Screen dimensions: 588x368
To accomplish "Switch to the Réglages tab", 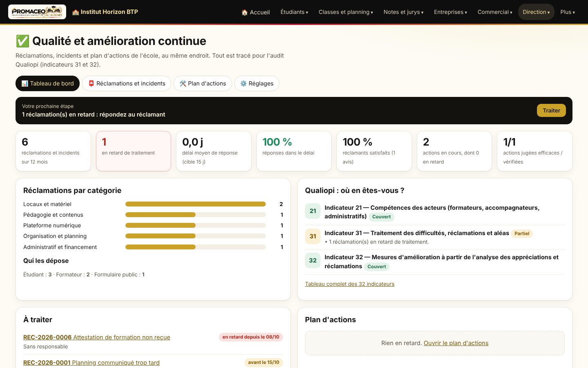I will [257, 83].
